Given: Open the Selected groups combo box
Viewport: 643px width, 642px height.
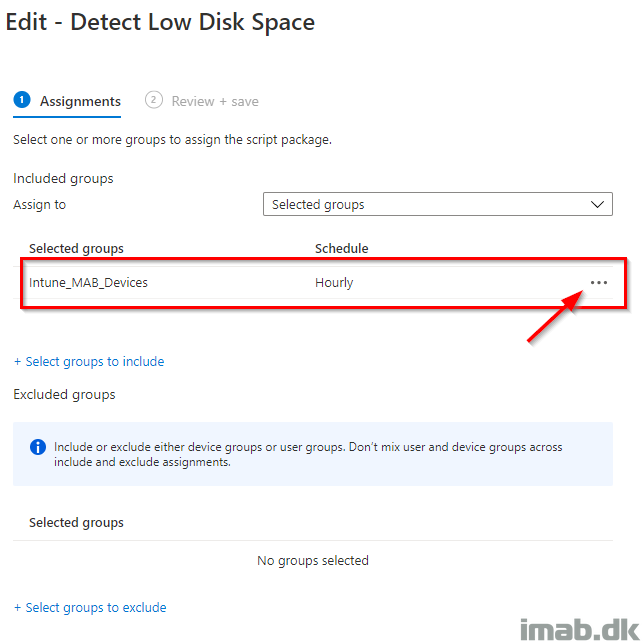Looking at the screenshot, I should point(438,204).
